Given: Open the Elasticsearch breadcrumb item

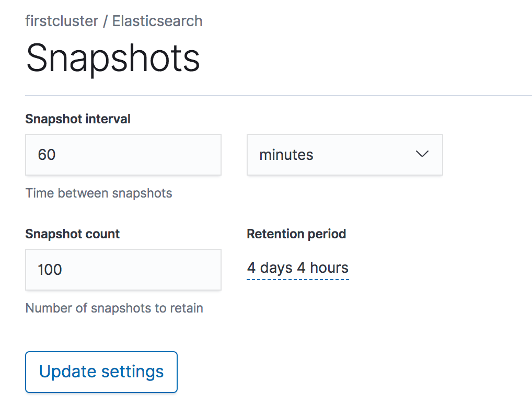Looking at the screenshot, I should pos(157,21).
